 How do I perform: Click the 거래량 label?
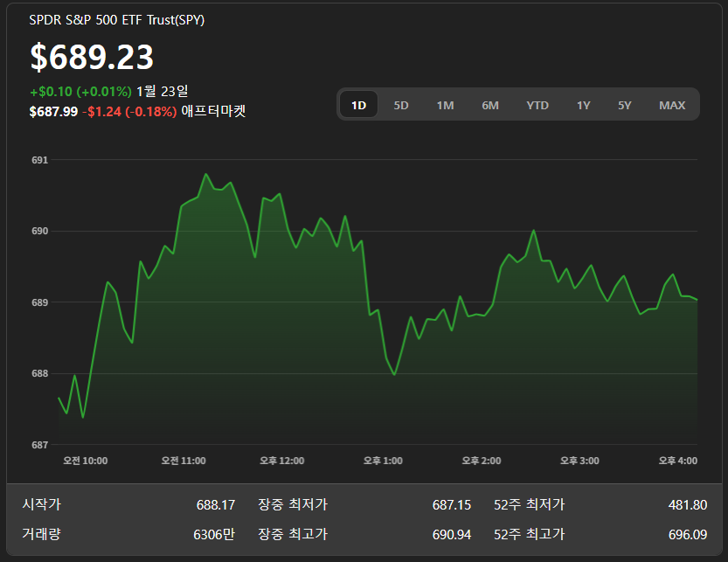pos(41,534)
